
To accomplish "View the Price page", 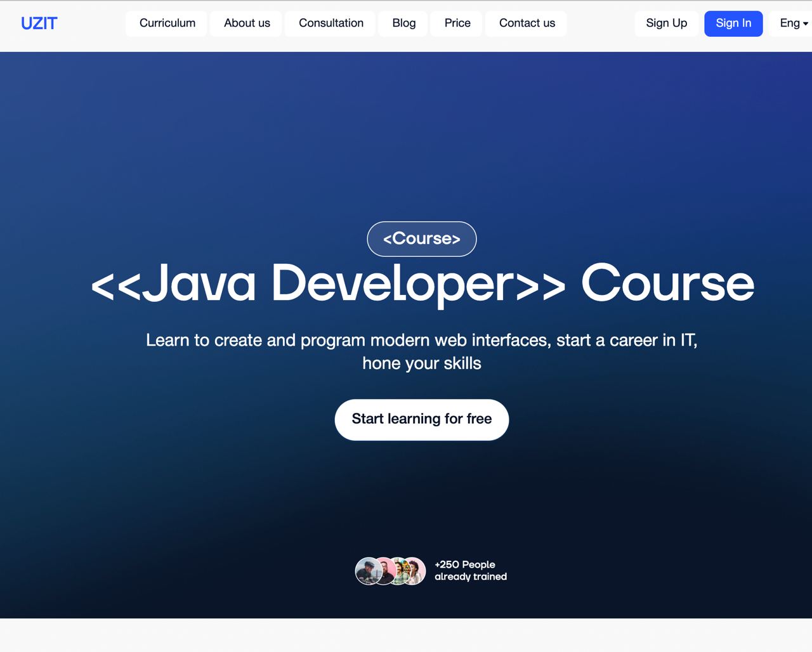I will [457, 23].
